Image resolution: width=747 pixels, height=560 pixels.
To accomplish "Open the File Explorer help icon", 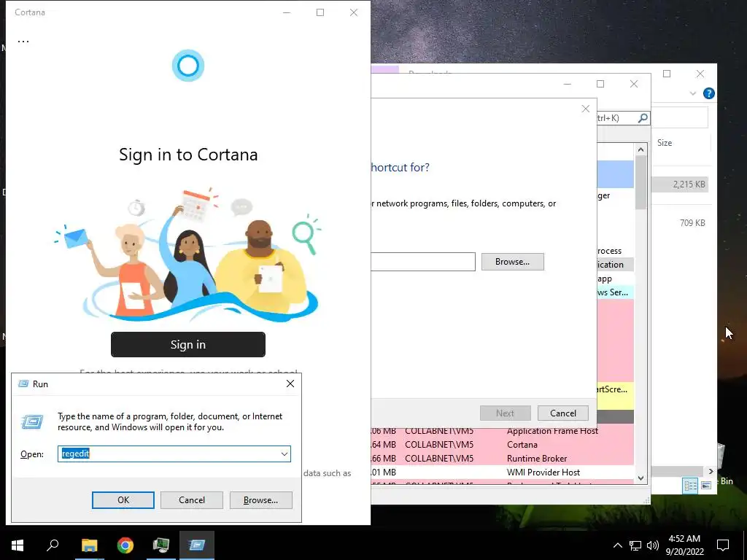I will (x=708, y=93).
